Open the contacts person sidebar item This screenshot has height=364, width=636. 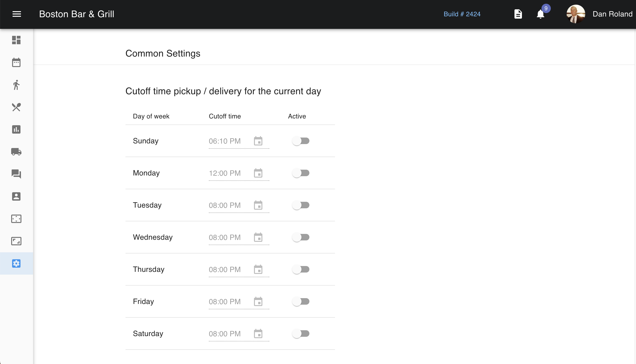tap(16, 196)
